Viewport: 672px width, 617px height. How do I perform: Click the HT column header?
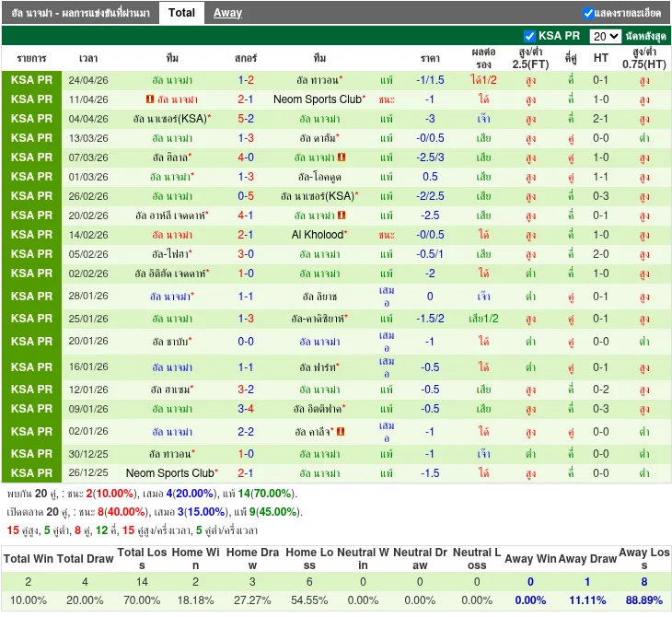[601, 58]
